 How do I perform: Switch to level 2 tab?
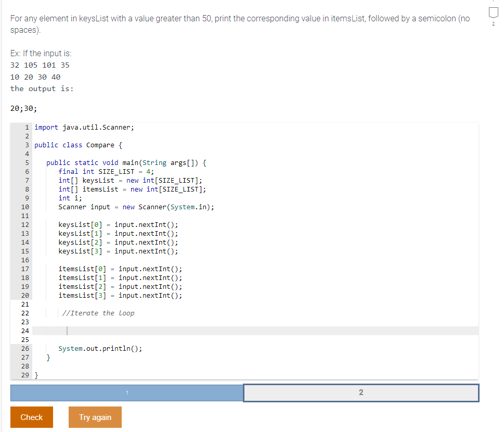click(x=361, y=393)
